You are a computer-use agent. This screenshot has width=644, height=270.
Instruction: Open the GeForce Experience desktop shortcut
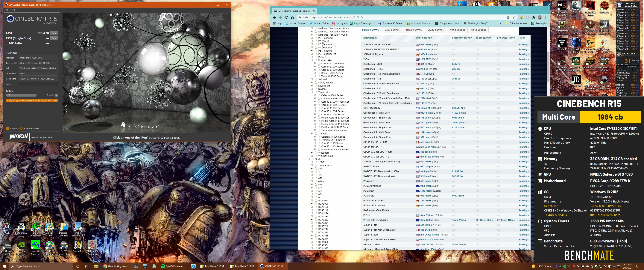(x=21, y=247)
